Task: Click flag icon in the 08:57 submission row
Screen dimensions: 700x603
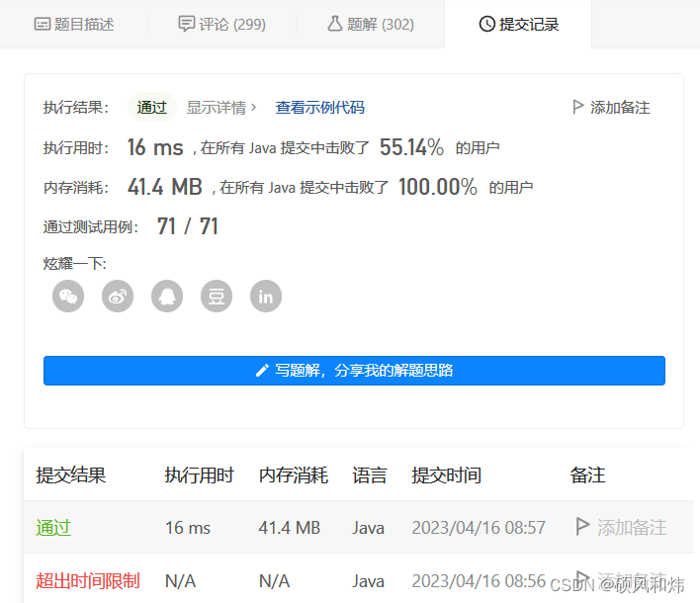Action: tap(582, 527)
